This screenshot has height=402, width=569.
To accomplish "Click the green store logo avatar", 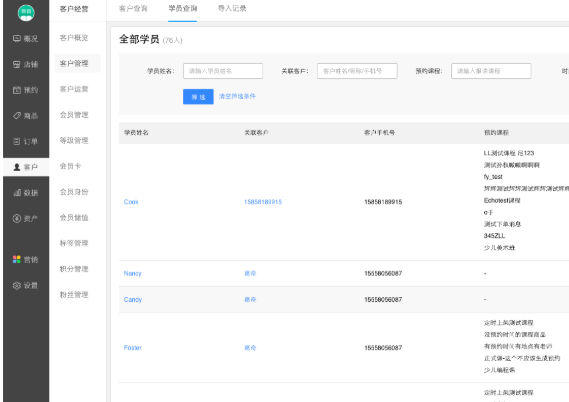I will coord(26,13).
